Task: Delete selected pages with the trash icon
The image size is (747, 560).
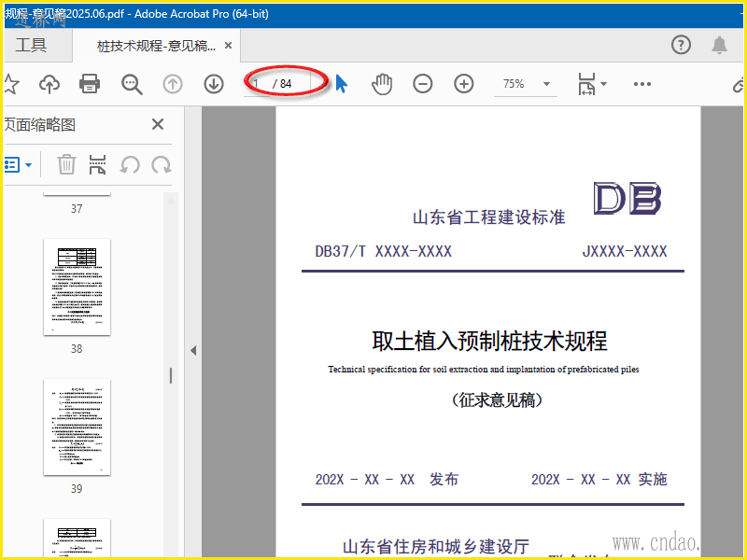Action: click(x=66, y=165)
